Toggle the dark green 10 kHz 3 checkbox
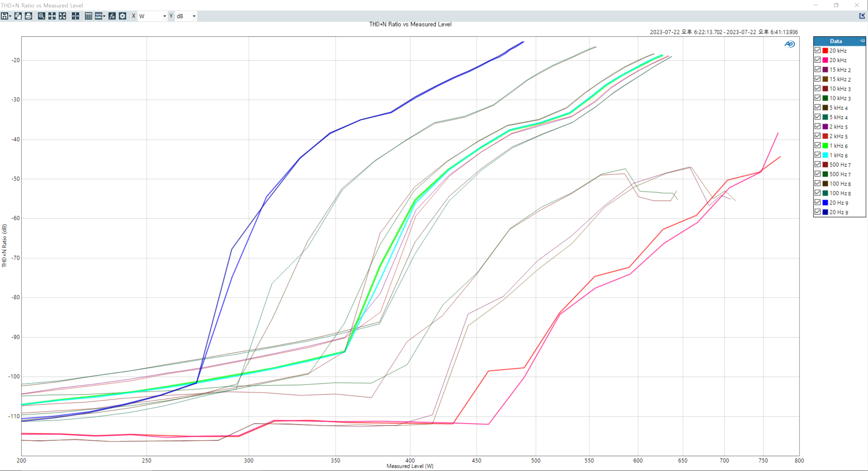 [x=817, y=98]
